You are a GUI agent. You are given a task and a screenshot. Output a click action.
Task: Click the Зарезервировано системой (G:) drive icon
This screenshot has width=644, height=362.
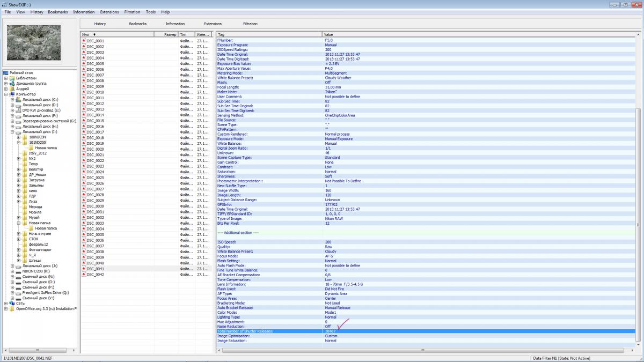coord(18,121)
